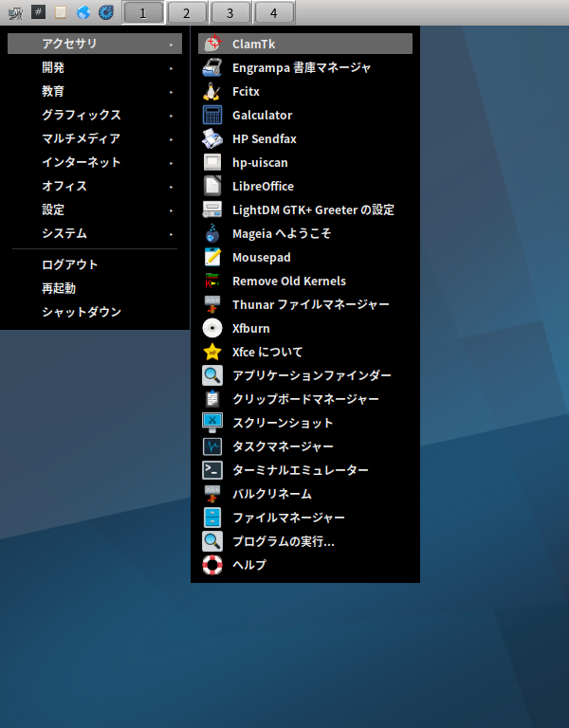Screen dimensions: 569x728
Task: Open the グラフィックス menu category
Action: pos(95,115)
